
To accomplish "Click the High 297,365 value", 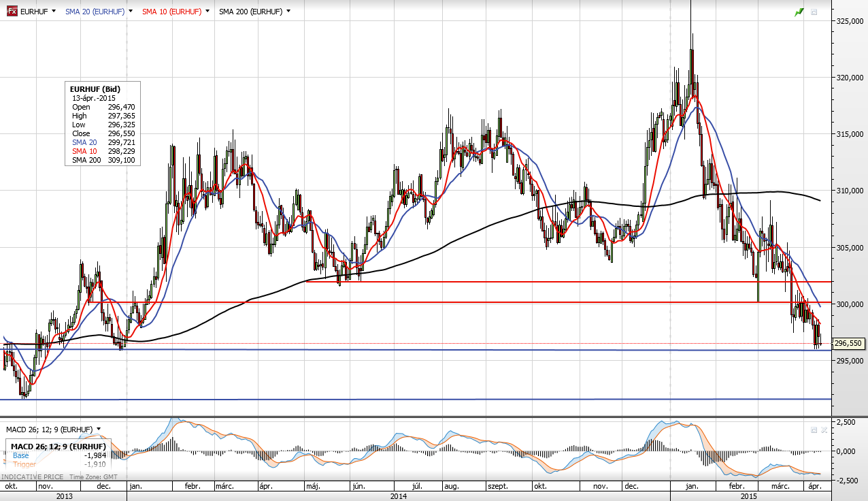I will point(120,116).
